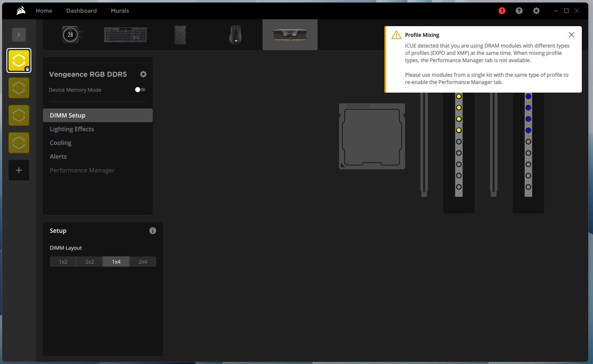
Task: Toggle Device Memory Mode switch
Action: 140,90
